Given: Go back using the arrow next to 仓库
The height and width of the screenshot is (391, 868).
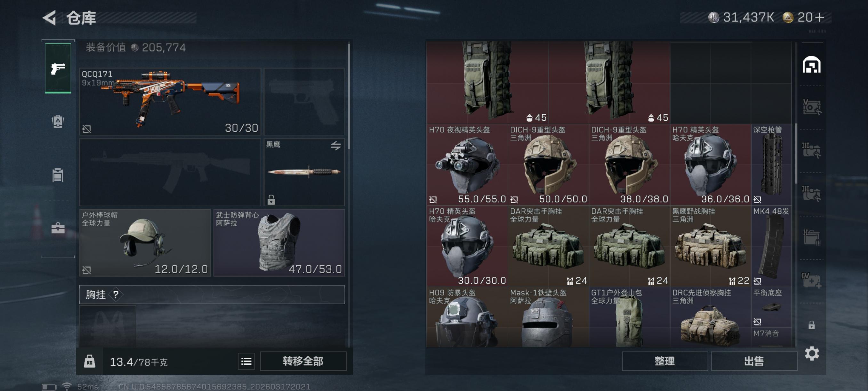Looking at the screenshot, I should coord(49,18).
